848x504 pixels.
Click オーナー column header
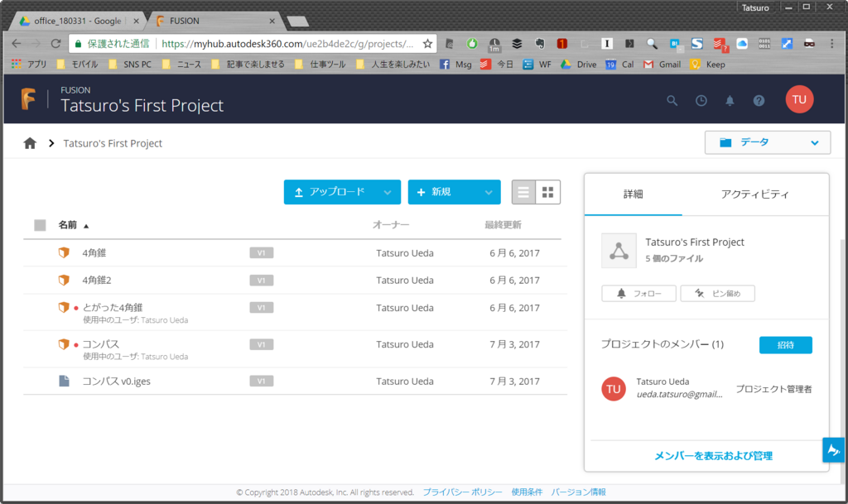(391, 225)
